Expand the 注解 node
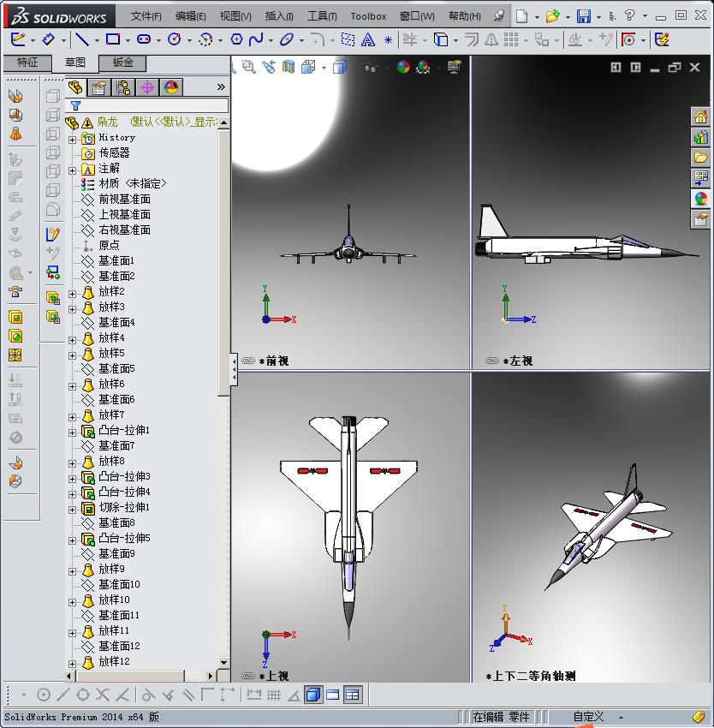 (x=73, y=170)
